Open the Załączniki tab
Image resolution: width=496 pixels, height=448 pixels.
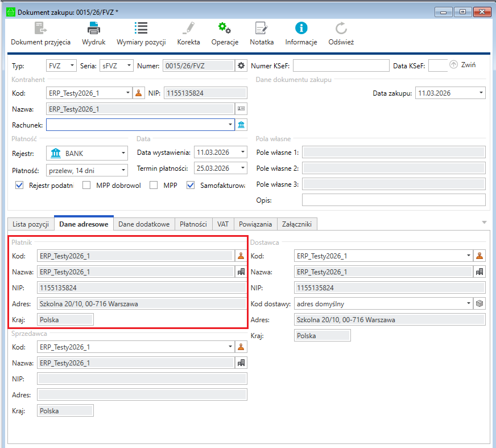(x=297, y=224)
